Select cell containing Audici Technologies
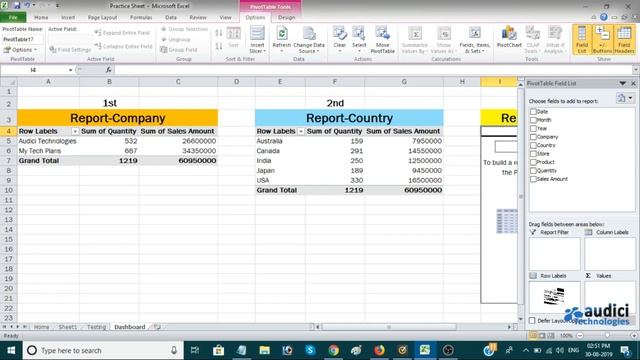Screen dimensions: 640x360 48,141
